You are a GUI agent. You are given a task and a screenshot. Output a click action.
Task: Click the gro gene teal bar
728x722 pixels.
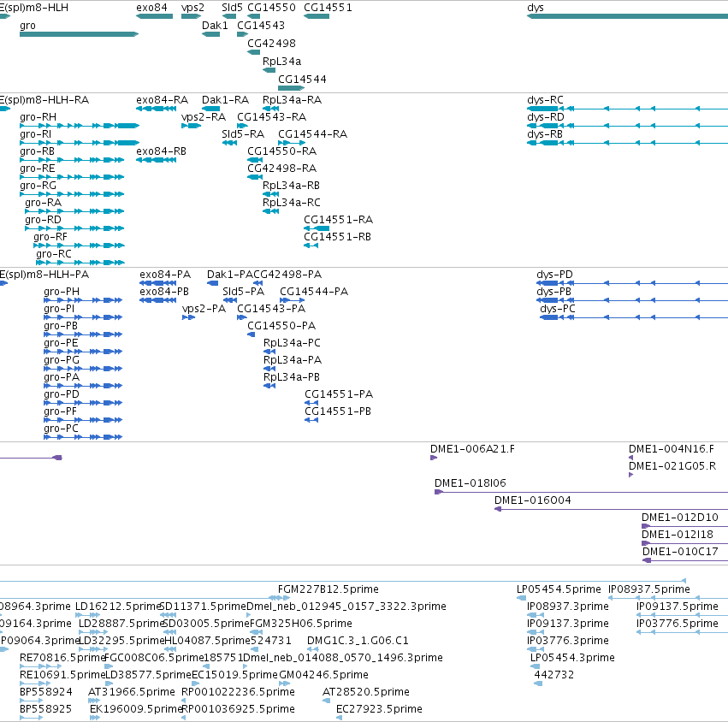(80, 34)
